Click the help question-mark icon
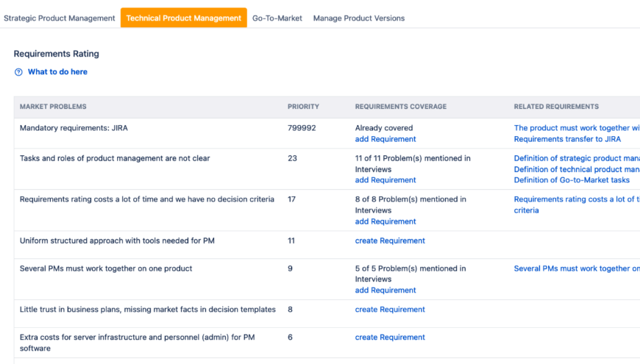 pos(18,72)
